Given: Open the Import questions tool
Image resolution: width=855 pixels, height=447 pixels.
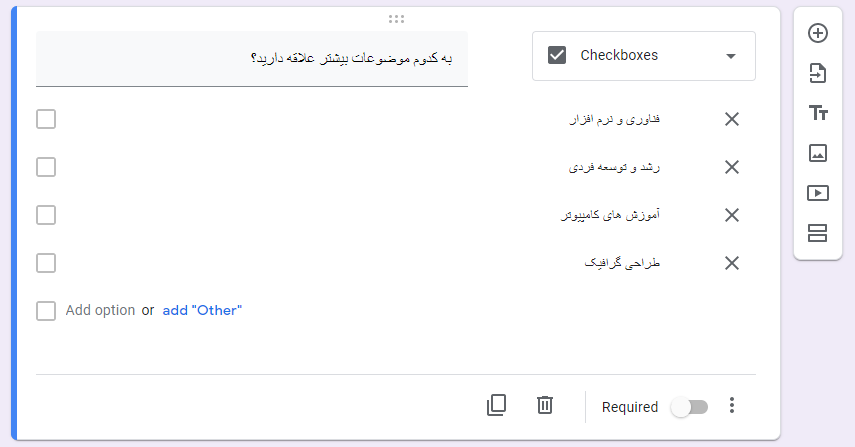Looking at the screenshot, I should click(x=817, y=73).
